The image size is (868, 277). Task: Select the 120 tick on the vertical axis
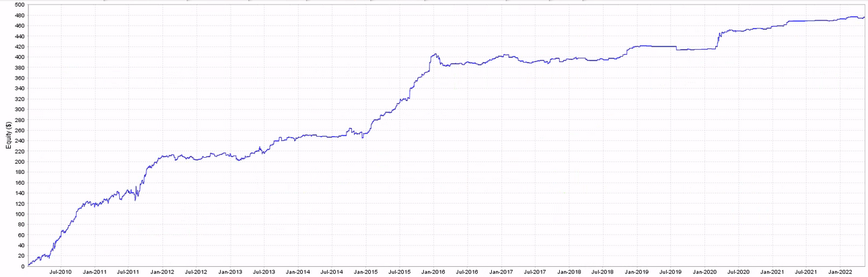20,204
